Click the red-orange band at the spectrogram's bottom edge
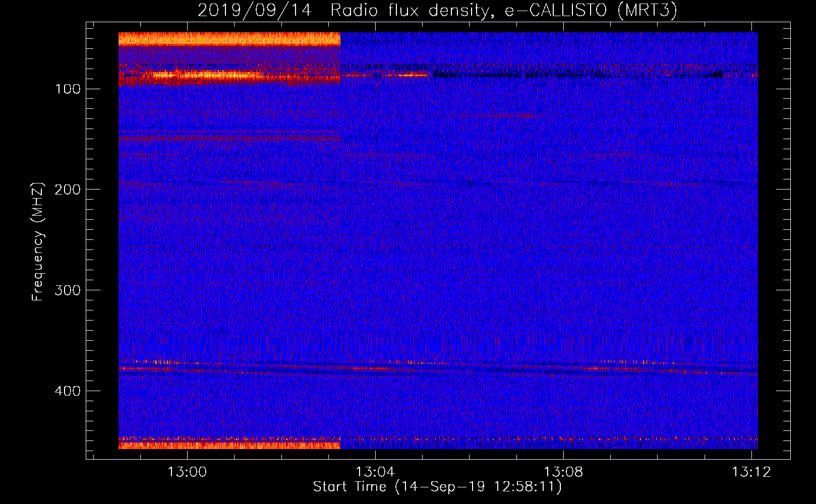 coord(229,445)
